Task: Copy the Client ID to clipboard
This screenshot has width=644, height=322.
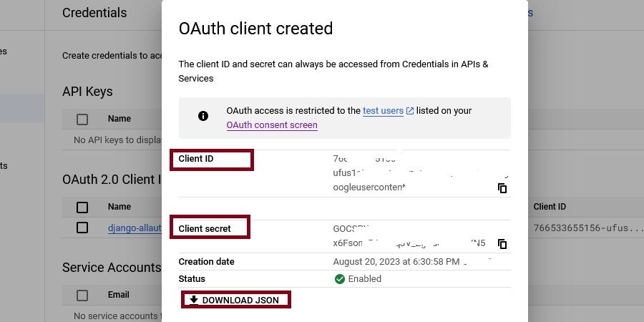Action: pyautogui.click(x=502, y=188)
